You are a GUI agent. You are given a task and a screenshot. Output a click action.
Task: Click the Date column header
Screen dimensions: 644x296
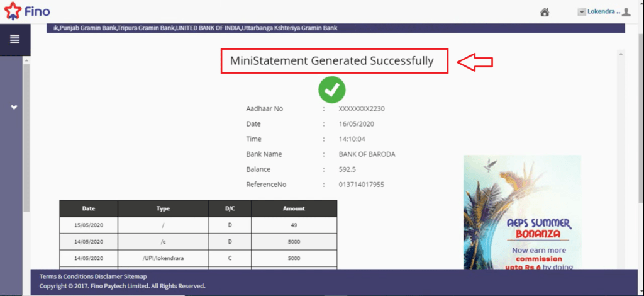tap(89, 208)
